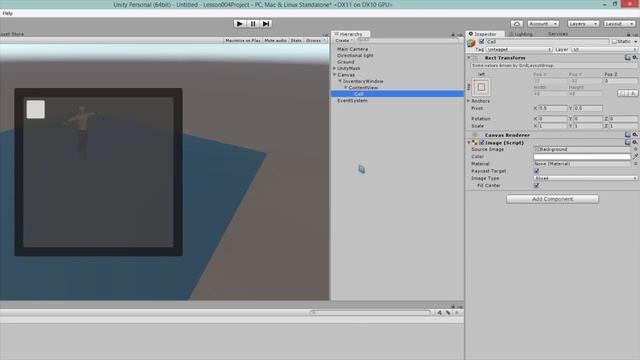Click the Source Image object picker circle

point(635,149)
